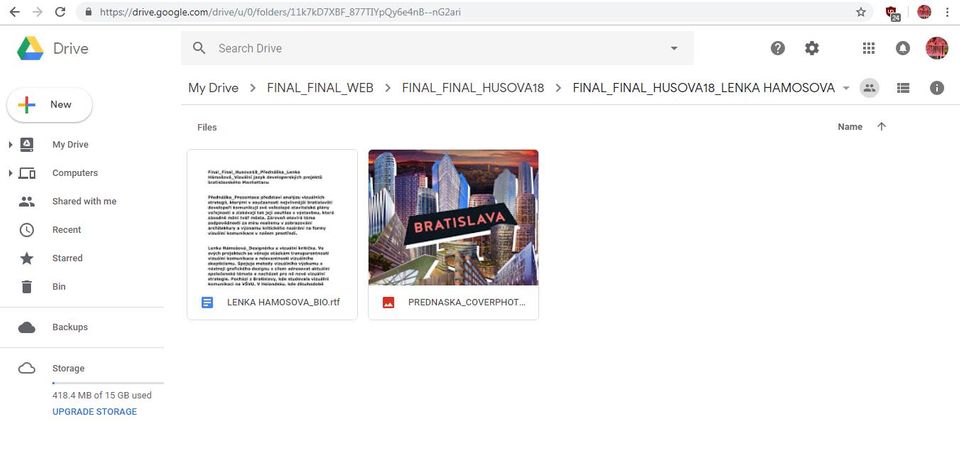Open the Google apps grid icon
Viewport: 960px width, 452px height.
868,48
